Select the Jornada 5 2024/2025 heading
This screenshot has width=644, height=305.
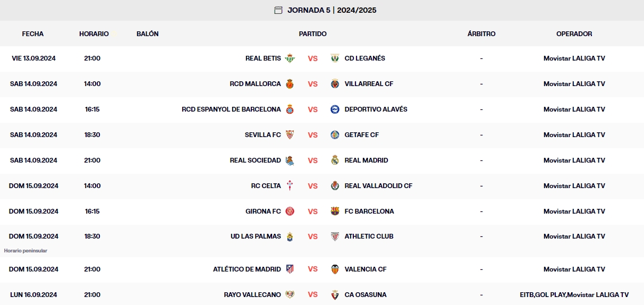[x=332, y=10]
